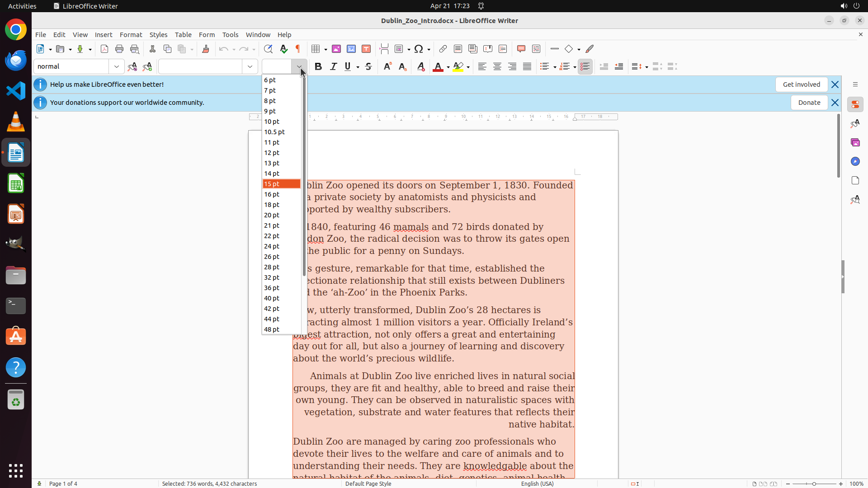Insert a special character with Omega icon
Image resolution: width=868 pixels, height=488 pixels.
pos(419,49)
